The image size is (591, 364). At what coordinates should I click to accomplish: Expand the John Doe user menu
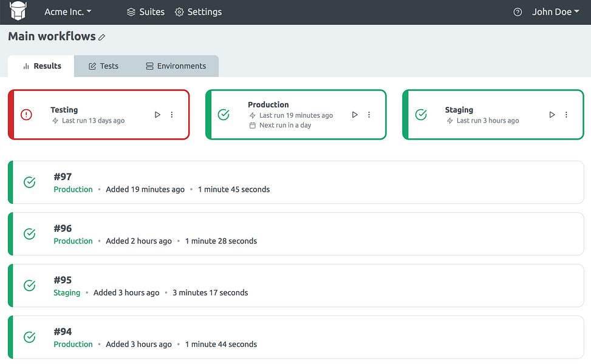556,12
